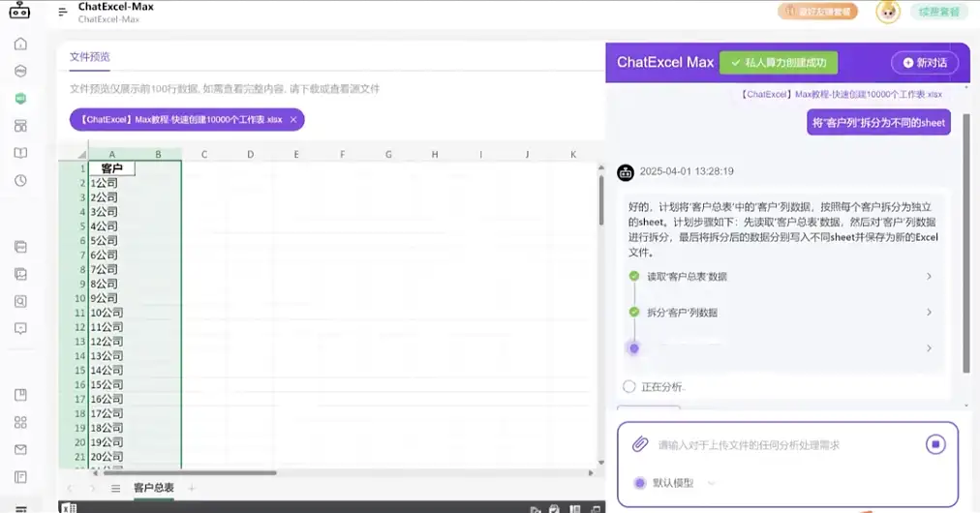Image resolution: width=980 pixels, height=513 pixels.
Task: Open the chat bubble icon in sidebar
Action: (20, 329)
